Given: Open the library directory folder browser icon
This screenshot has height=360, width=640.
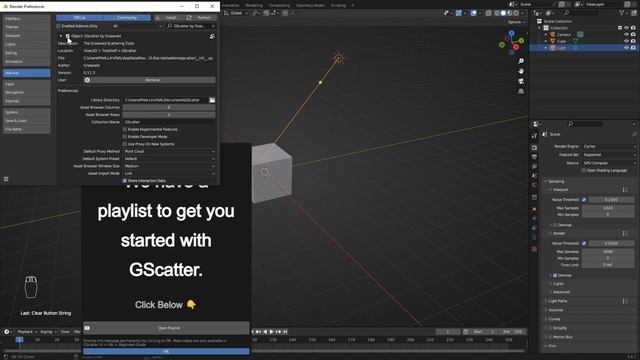Looking at the screenshot, I should click(x=212, y=100).
